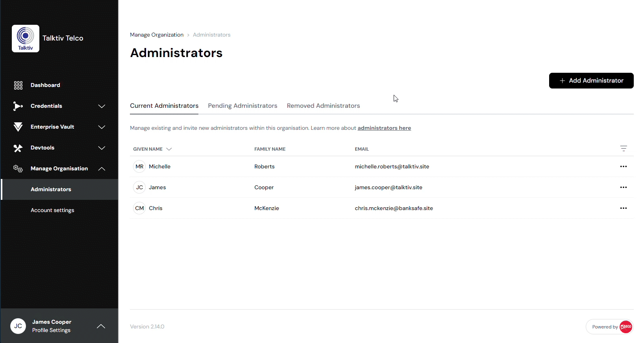Viewport: 644px width, 343px height.
Task: Click the Michelle given name cell
Action: [159, 167]
